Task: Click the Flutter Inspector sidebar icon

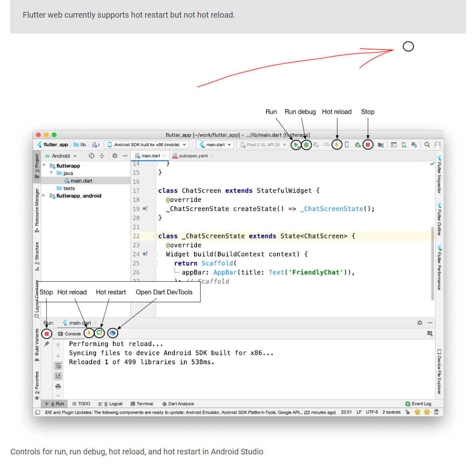Action: pos(439,174)
